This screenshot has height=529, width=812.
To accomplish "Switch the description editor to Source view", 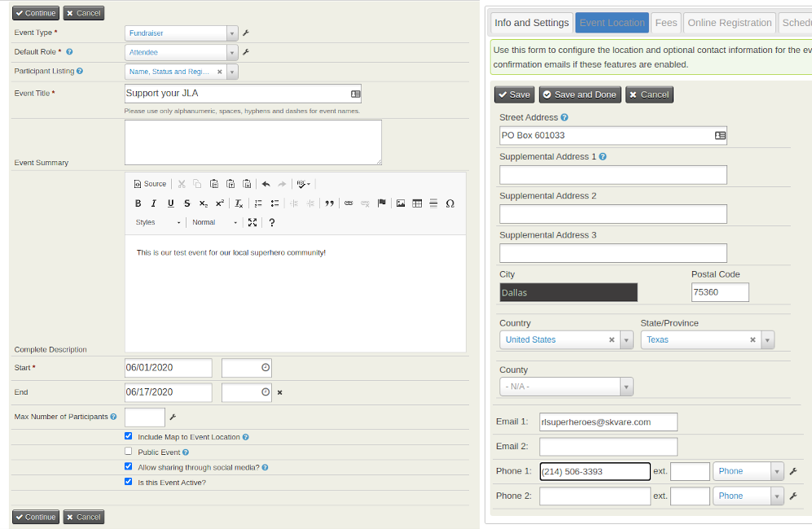I will tap(151, 183).
